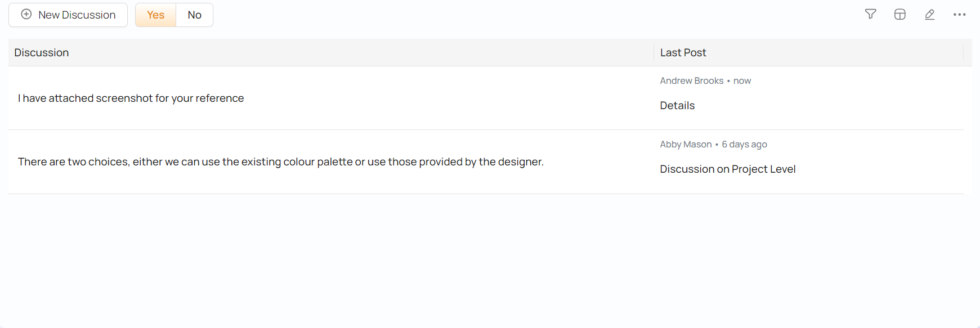Select the Yes toggle option
980x328 pixels.
pos(155,15)
